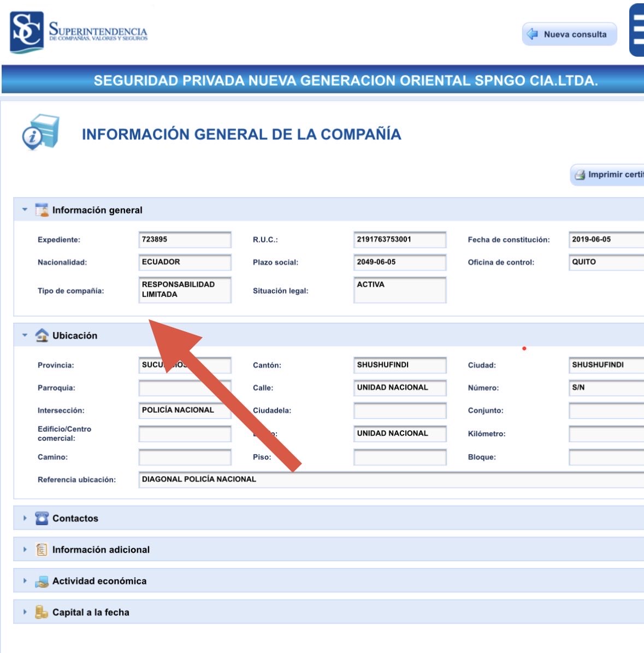Expand the Contactos section
The image size is (644, 653).
pos(25,518)
